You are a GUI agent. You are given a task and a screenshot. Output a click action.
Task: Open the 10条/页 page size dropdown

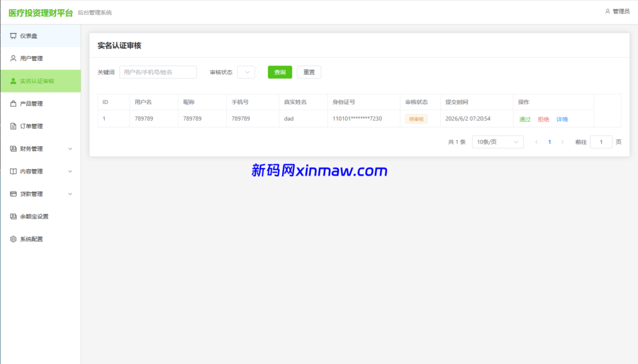coord(498,142)
